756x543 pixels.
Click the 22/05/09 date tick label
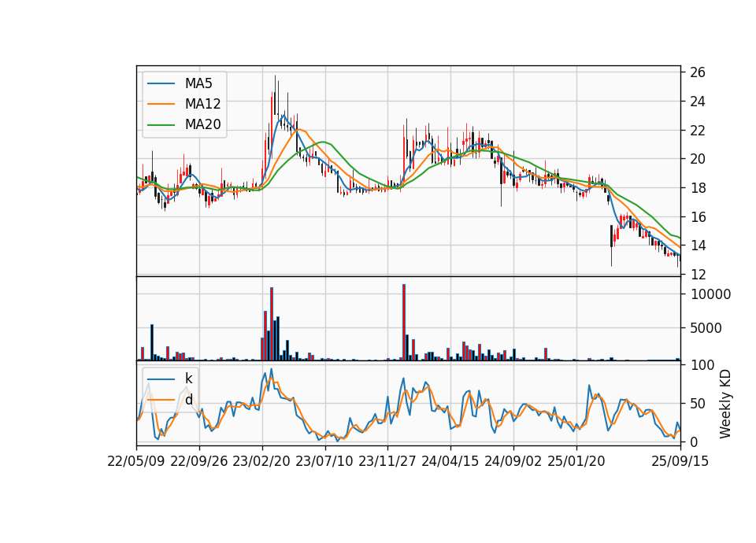click(136, 461)
